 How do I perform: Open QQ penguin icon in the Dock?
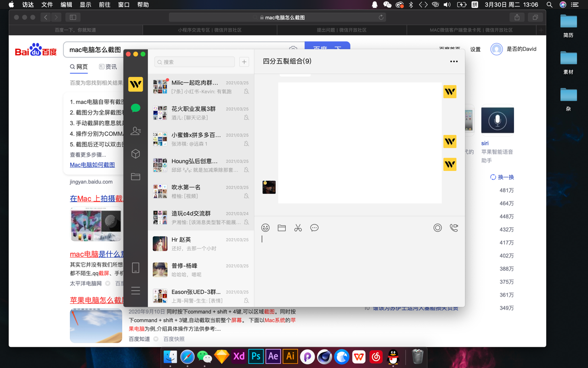393,356
